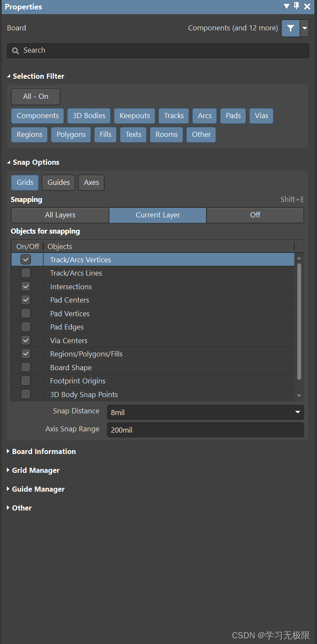The width and height of the screenshot is (317, 644).
Task: Toggle the Guides snap option
Action: [x=59, y=182]
